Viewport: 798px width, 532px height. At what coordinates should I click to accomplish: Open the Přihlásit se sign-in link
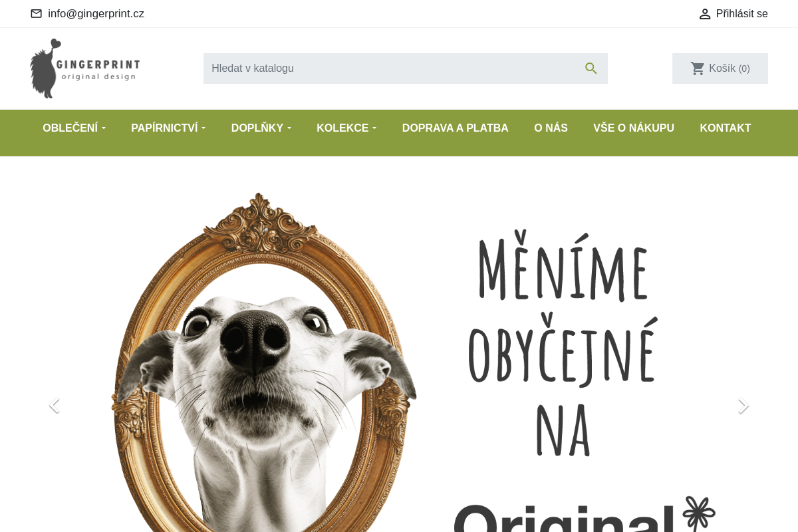[741, 14]
